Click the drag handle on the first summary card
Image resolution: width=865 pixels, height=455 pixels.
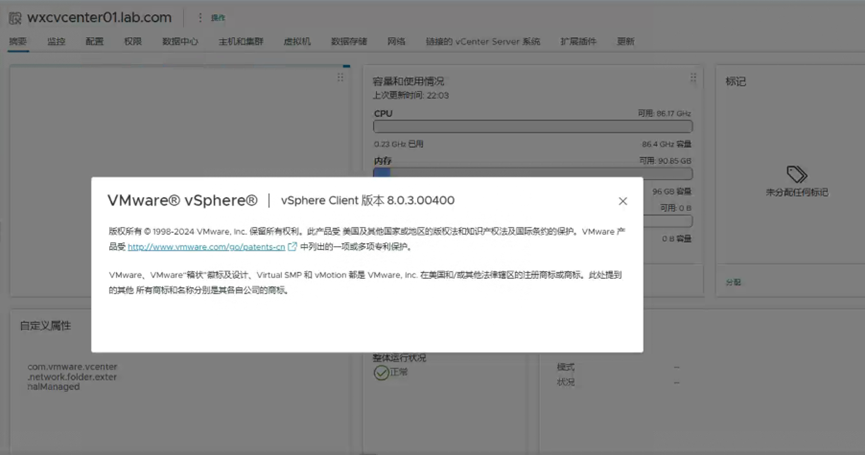(340, 78)
